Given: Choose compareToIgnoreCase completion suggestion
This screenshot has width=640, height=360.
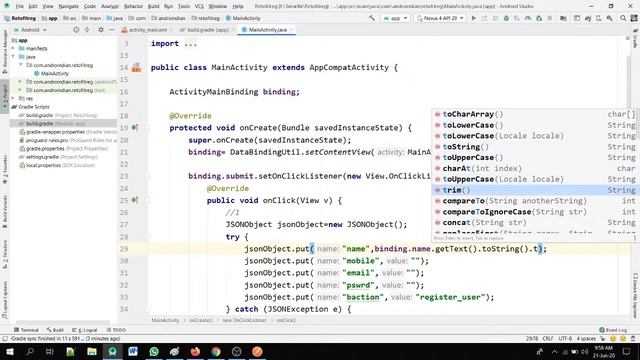Looking at the screenshot, I should (536, 212).
